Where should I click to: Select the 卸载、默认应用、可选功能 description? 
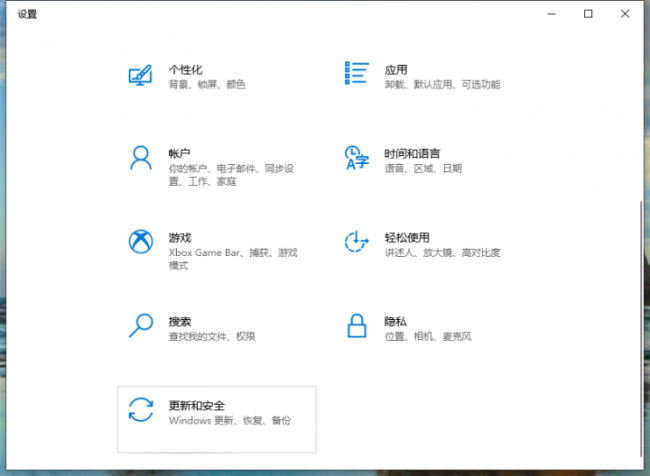(x=442, y=85)
